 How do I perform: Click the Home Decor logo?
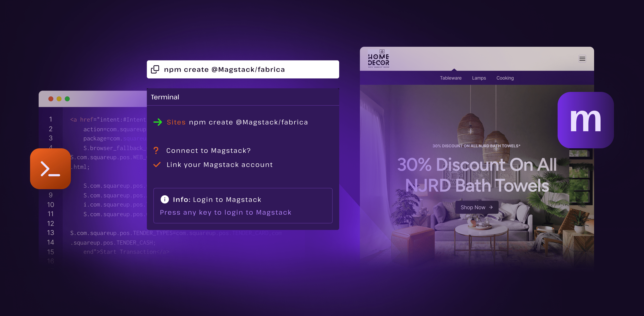pyautogui.click(x=379, y=59)
